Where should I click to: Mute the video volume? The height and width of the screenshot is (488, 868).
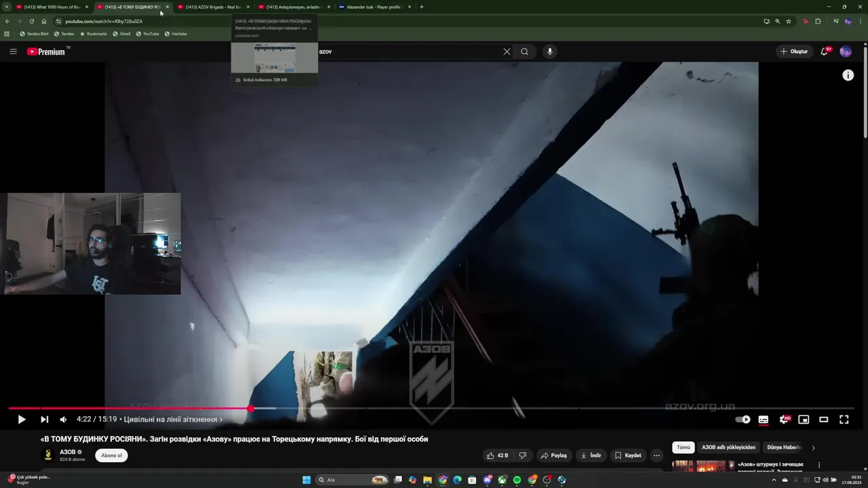pos(63,420)
